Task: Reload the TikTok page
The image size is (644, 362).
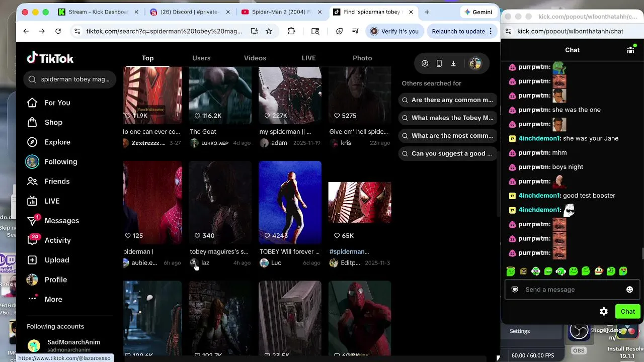Action: (x=58, y=31)
